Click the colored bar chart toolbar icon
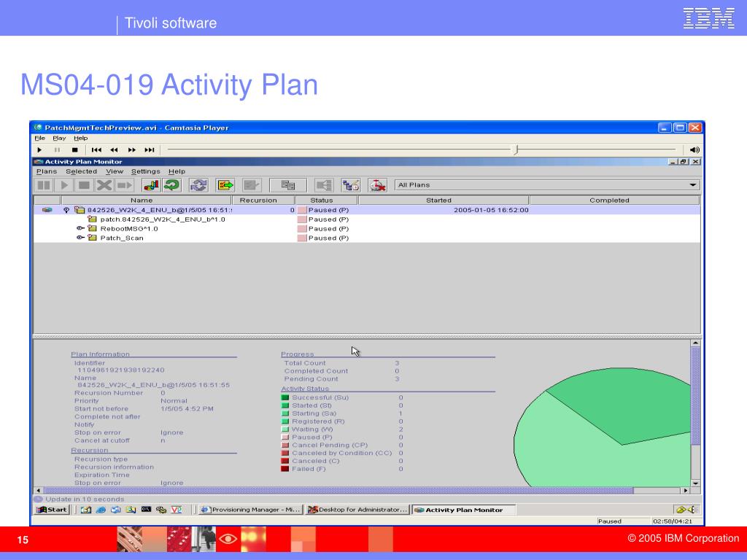747x560 pixels. click(151, 185)
